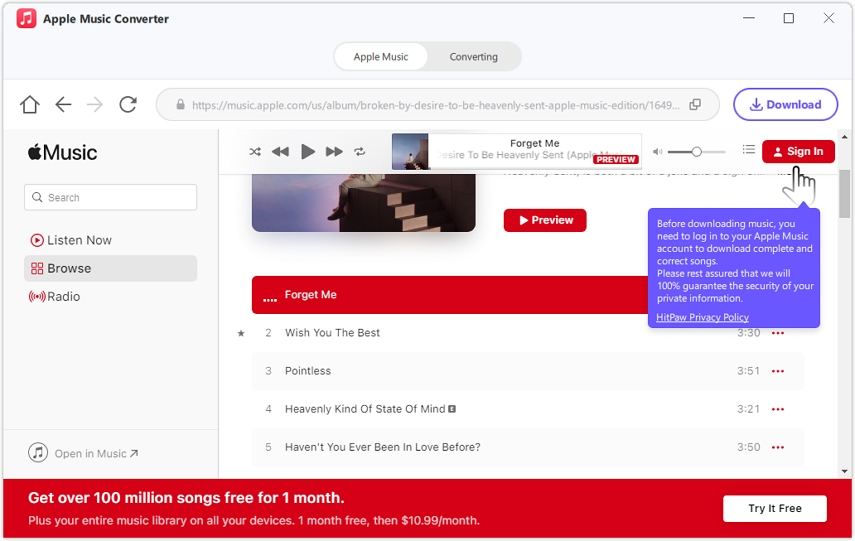Click the Apple Music logo in sidebar
This screenshot has height=541, width=855.
point(62,152)
